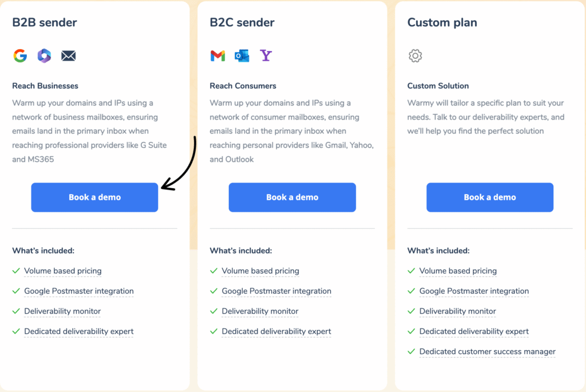586x392 pixels.
Task: Click Google Postmaster integration in Custom plan
Action: click(474, 291)
